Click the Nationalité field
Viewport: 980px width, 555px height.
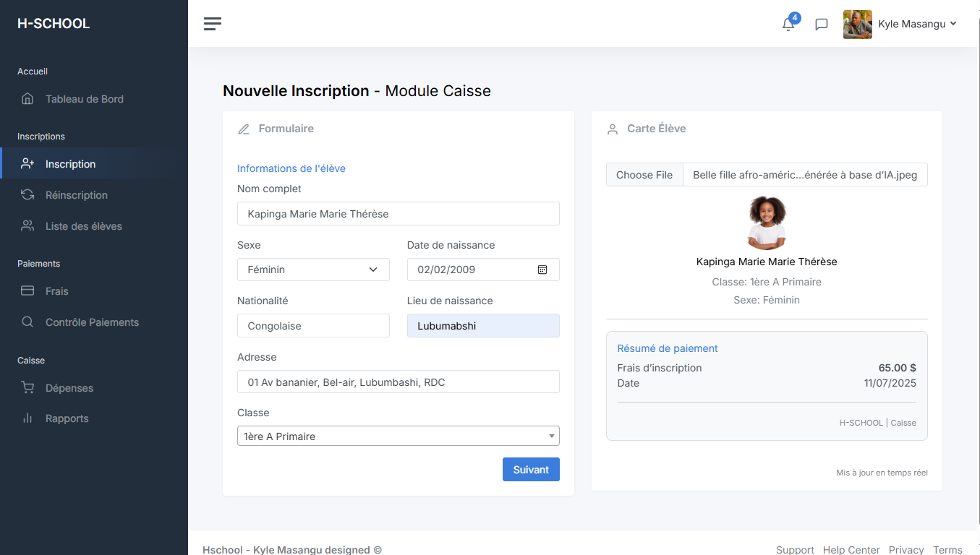coord(313,326)
